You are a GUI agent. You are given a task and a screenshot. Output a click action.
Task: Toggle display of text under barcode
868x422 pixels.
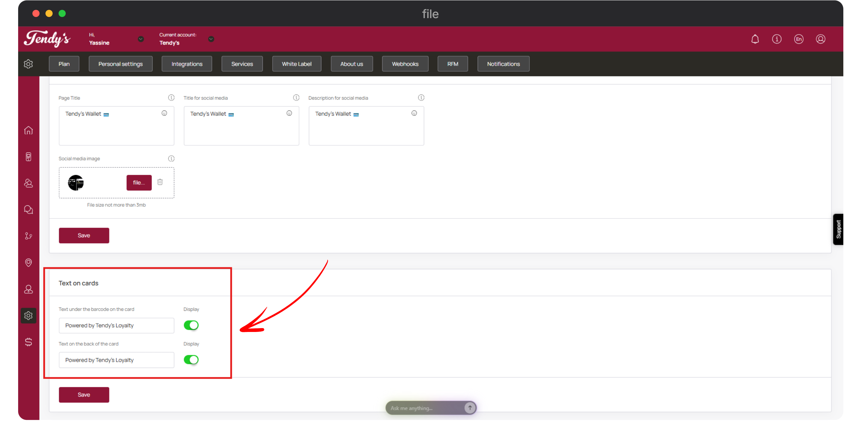[191, 325]
